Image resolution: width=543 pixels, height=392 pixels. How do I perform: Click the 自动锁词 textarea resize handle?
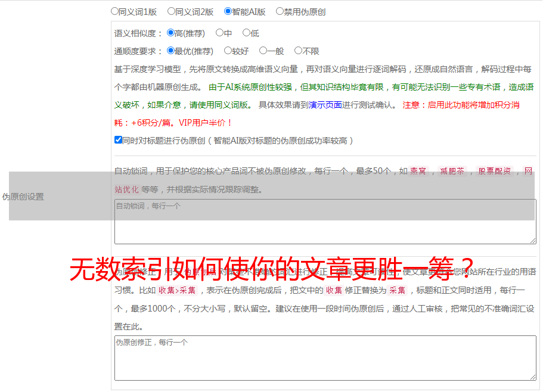pyautogui.click(x=533, y=241)
